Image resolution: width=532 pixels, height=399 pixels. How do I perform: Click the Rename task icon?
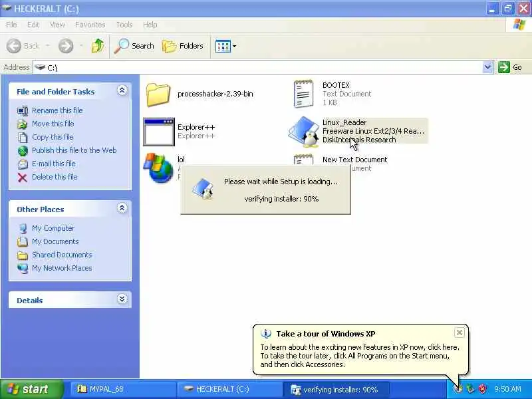23,111
